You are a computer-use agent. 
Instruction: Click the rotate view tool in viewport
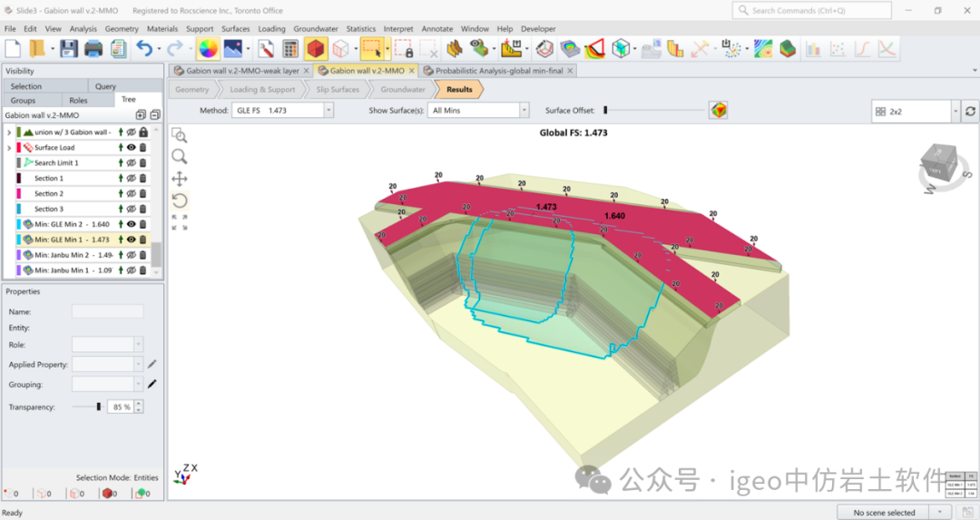[x=180, y=201]
